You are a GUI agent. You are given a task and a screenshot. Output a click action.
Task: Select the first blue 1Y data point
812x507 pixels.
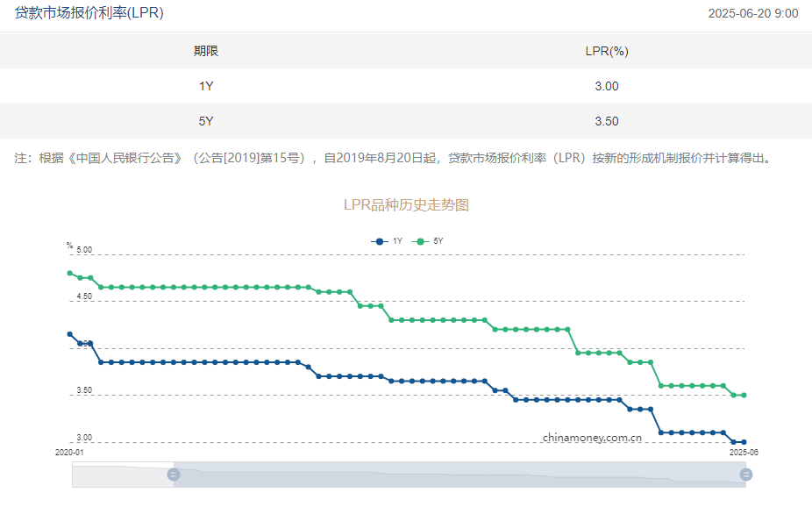[70, 334]
